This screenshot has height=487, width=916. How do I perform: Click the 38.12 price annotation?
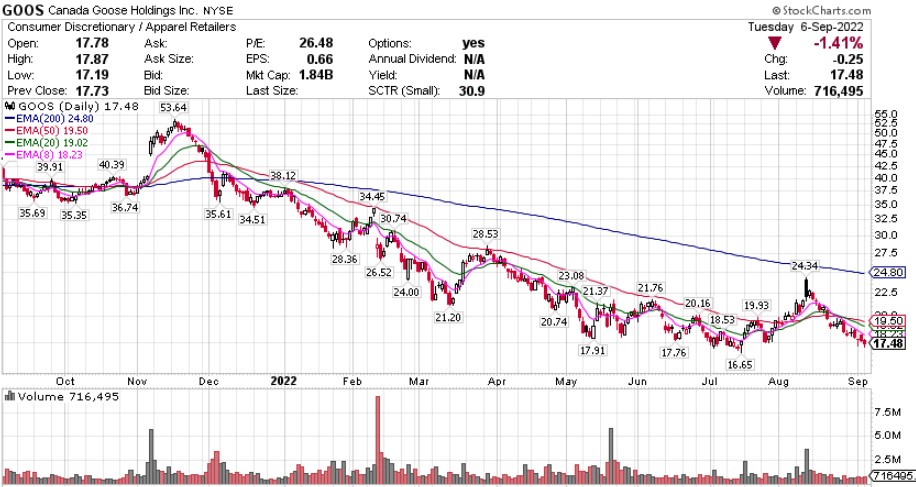click(x=283, y=175)
